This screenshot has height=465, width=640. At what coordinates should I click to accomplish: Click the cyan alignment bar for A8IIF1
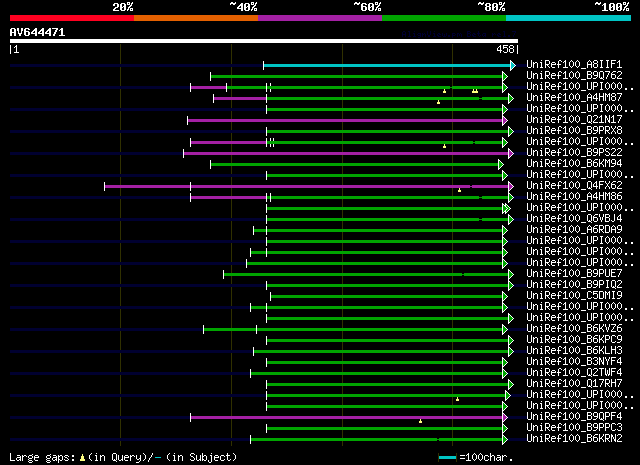point(387,65)
